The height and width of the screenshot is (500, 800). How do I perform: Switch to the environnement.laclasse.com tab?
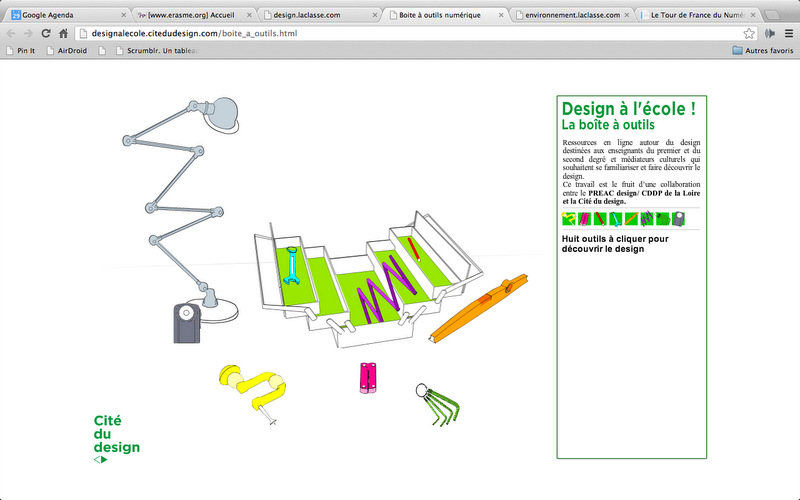pyautogui.click(x=570, y=16)
